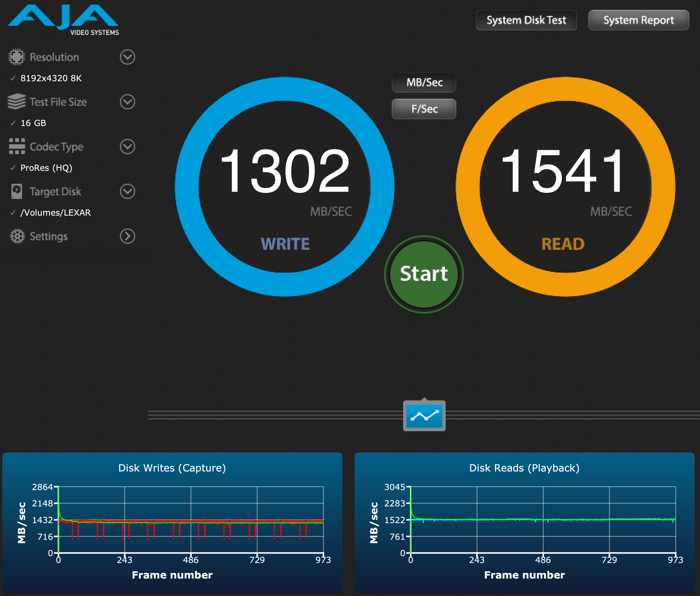Select the 8192x4320 8K resolution option
The image size is (700, 596).
pyautogui.click(x=51, y=78)
